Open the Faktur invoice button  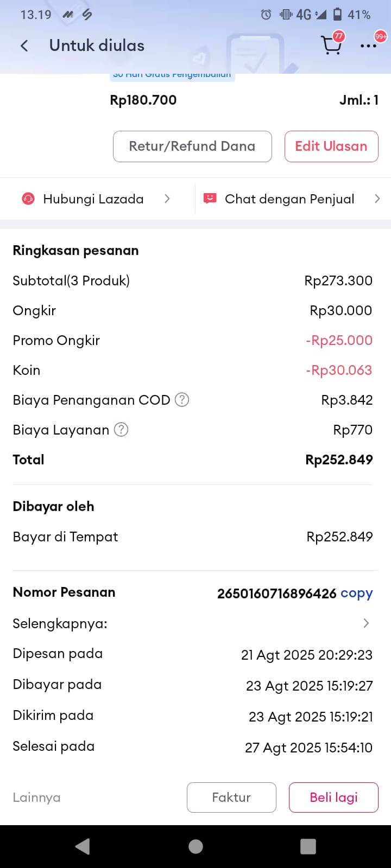231,797
